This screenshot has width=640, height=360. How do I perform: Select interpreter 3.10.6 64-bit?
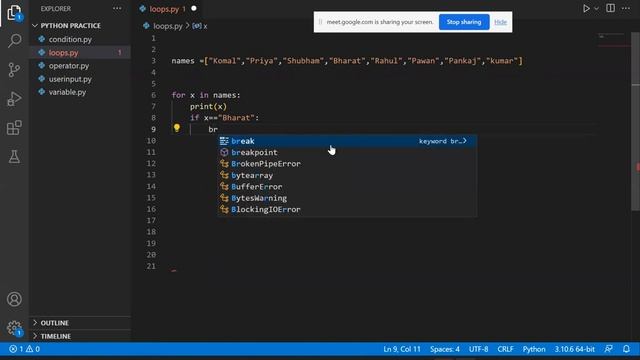[x=574, y=349]
